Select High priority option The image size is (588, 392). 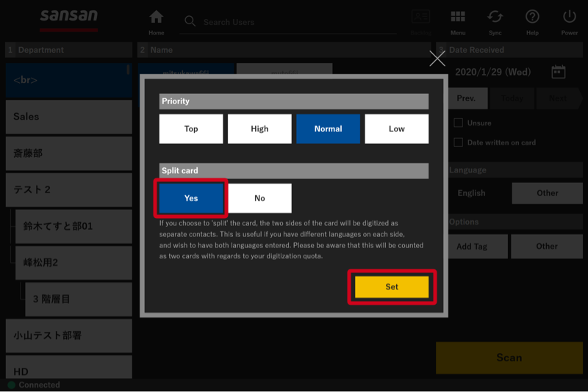coord(259,129)
